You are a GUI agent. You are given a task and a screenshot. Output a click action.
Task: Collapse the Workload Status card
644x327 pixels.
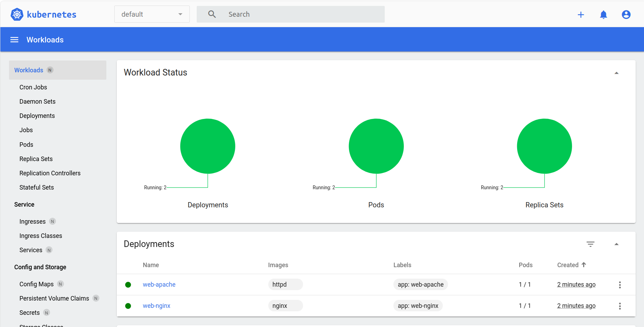coord(617,73)
